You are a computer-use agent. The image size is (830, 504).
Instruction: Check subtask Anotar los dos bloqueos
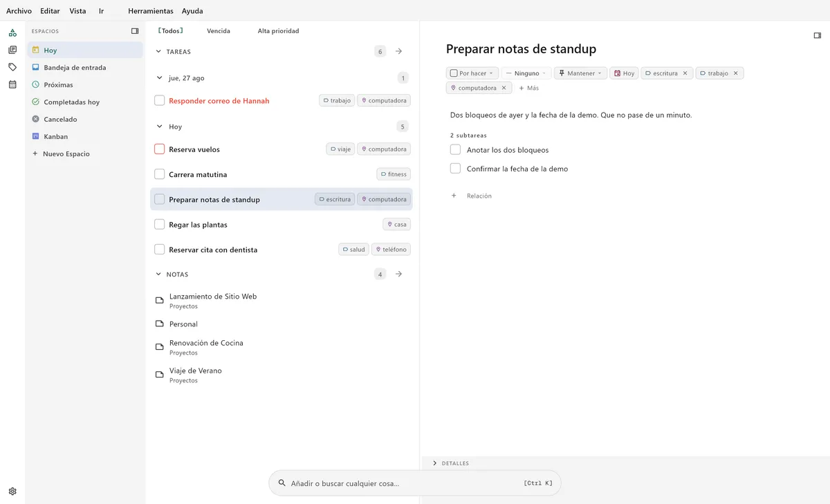[455, 149]
